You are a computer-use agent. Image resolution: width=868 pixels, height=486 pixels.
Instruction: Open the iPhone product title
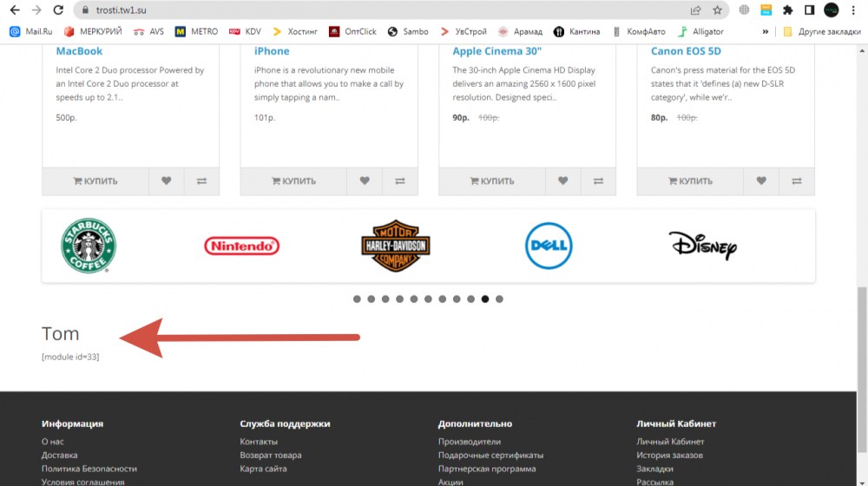pos(272,51)
